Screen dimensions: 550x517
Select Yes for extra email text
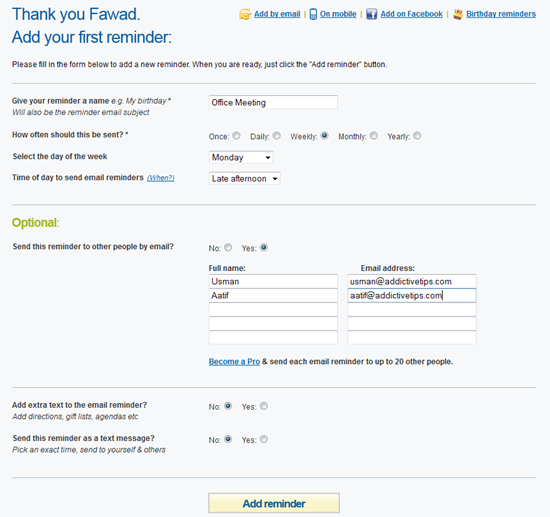coord(264,406)
